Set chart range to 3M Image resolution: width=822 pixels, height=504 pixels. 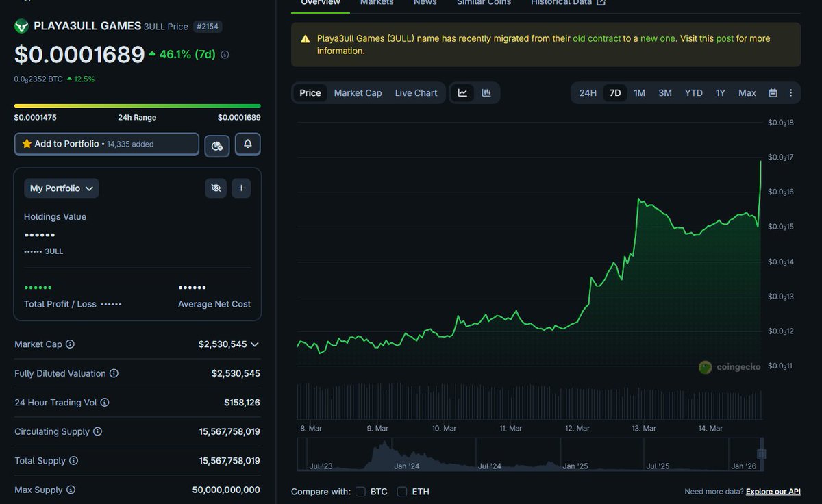[x=664, y=93]
